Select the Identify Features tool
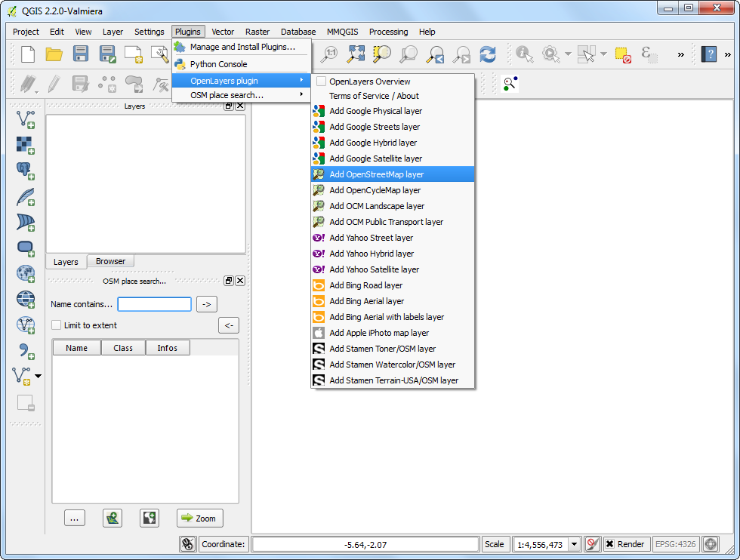The image size is (740, 560). tap(524, 54)
